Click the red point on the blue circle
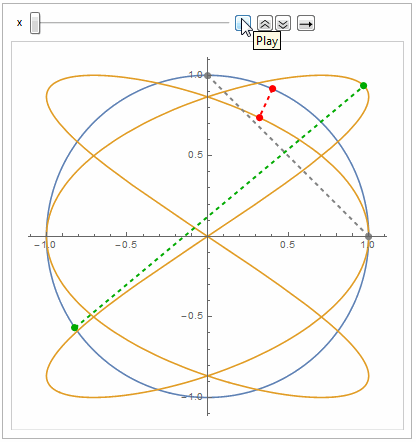The image size is (416, 442). tap(272, 89)
